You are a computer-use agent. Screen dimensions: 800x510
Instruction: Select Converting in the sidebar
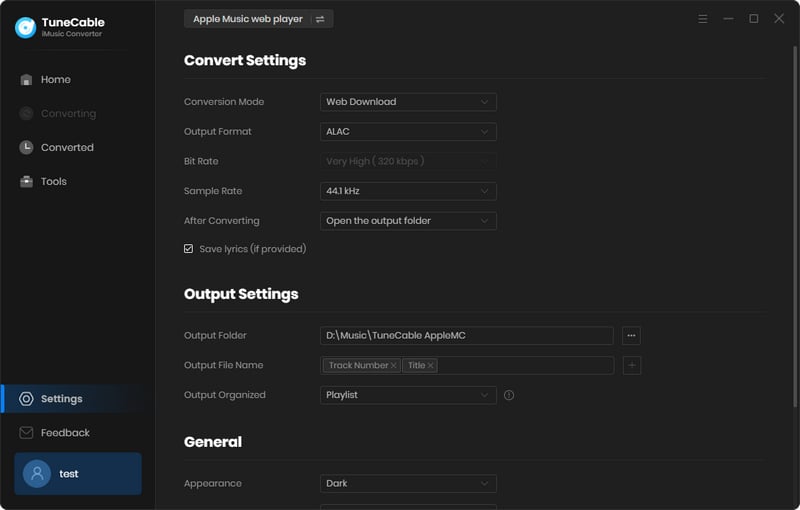point(78,113)
